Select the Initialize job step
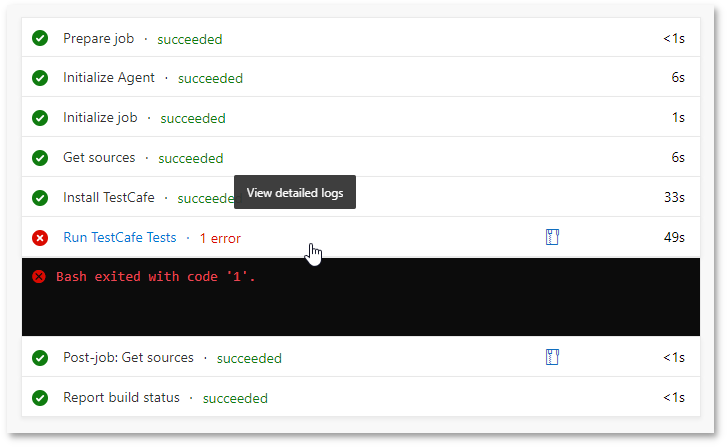The height and width of the screenshot is (448, 727). click(x=100, y=118)
